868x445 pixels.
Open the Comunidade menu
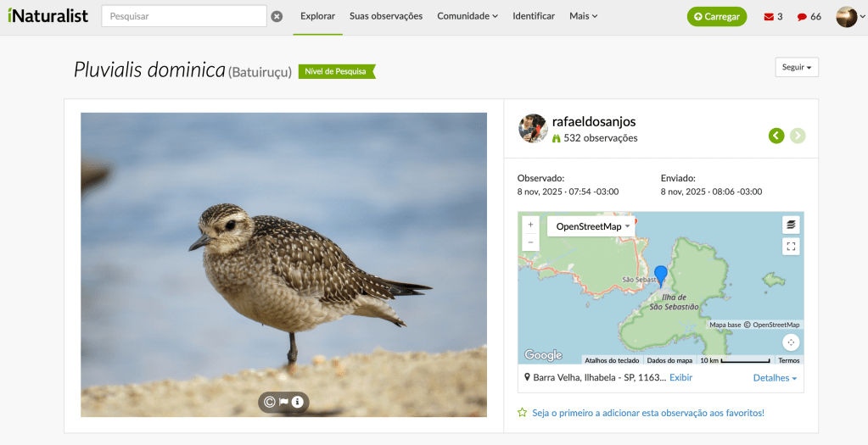click(468, 16)
